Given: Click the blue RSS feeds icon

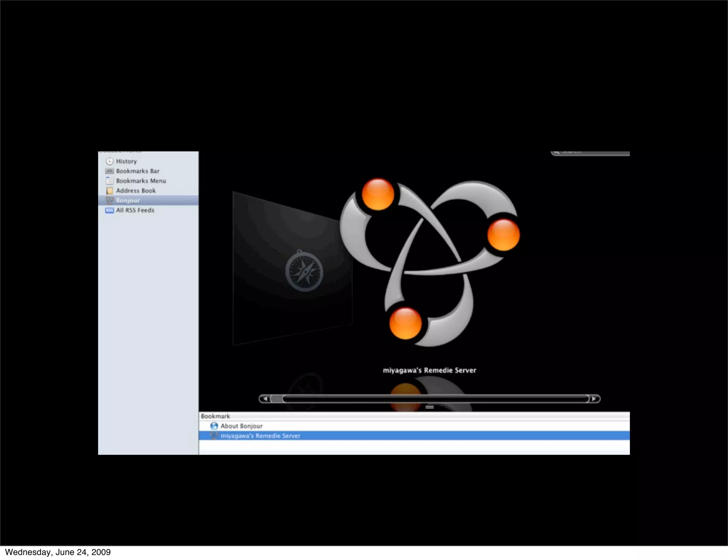Looking at the screenshot, I should tap(109, 210).
